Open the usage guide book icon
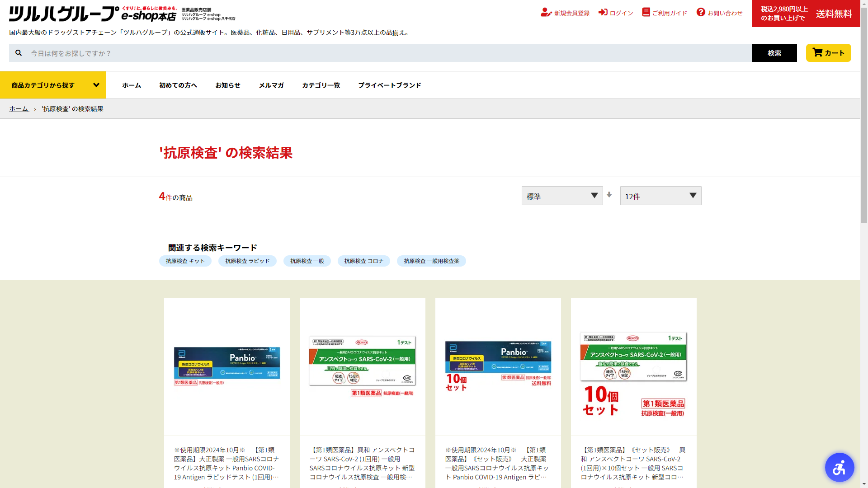This screenshot has width=868, height=488. tap(646, 12)
